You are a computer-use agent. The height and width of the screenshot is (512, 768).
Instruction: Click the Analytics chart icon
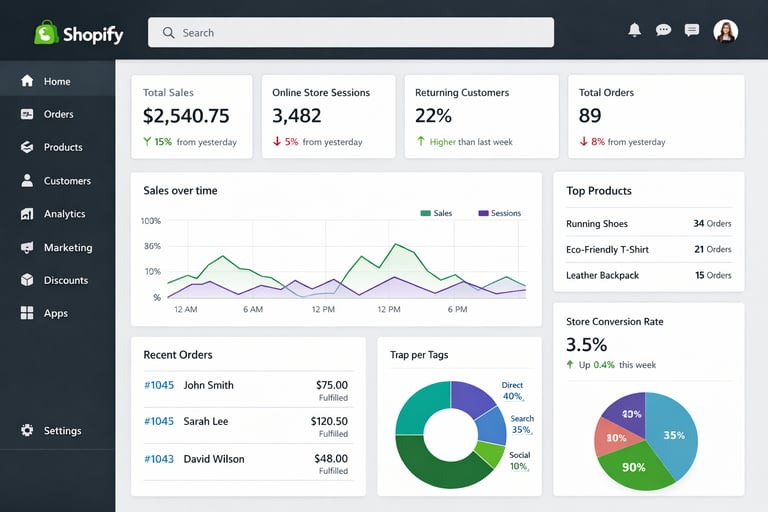(27, 214)
